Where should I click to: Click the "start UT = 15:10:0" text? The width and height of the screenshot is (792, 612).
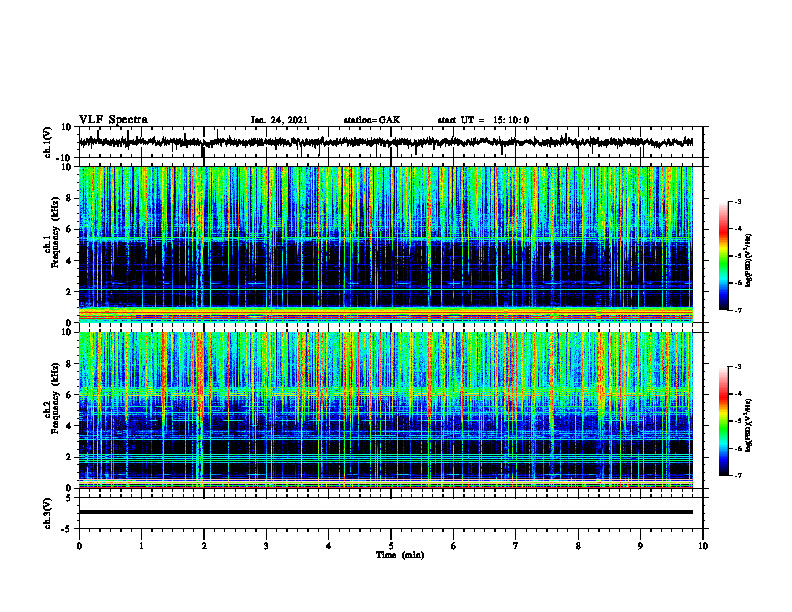pyautogui.click(x=483, y=120)
